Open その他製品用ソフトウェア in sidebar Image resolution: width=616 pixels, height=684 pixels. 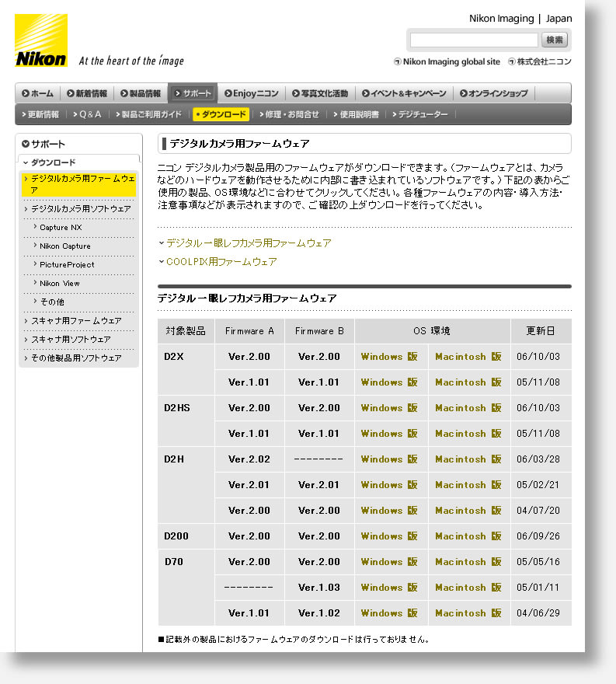click(73, 358)
